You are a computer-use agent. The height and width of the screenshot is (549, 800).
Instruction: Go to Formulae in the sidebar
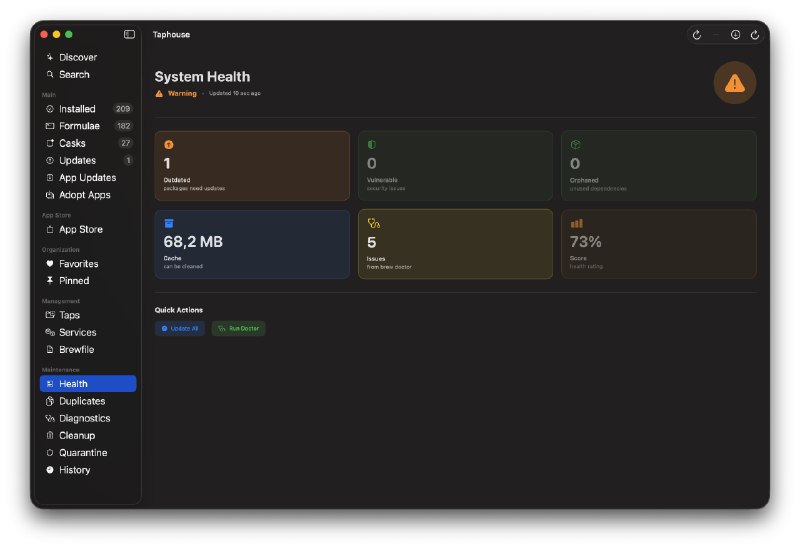tap(79, 126)
